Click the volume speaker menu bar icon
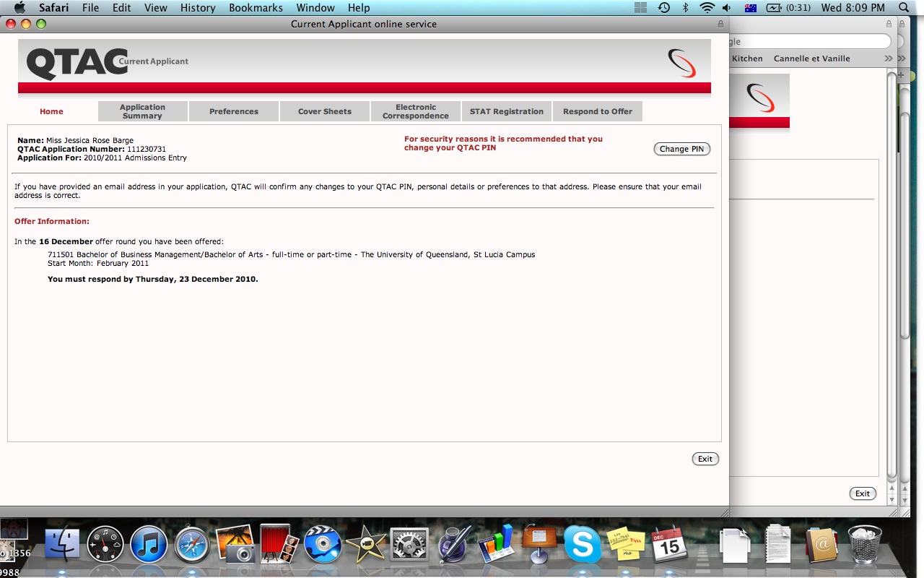Viewport: 924px width, 578px height. click(x=727, y=8)
